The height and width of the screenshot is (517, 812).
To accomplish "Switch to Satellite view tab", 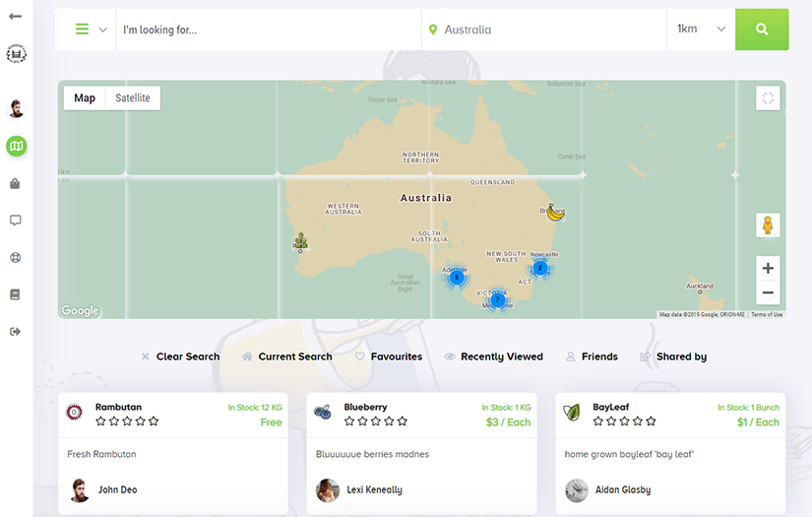I will pyautogui.click(x=133, y=97).
